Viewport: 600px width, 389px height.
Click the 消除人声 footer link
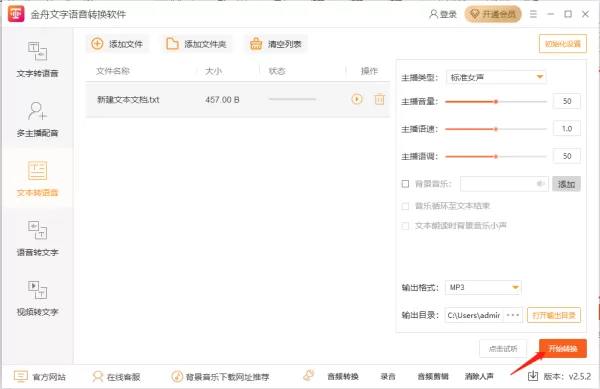[479, 377]
